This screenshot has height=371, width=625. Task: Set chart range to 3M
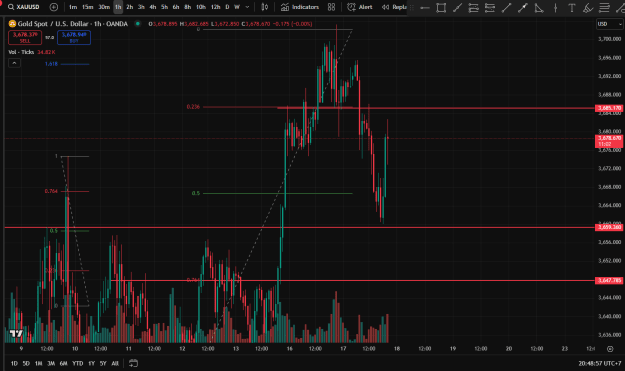51,363
